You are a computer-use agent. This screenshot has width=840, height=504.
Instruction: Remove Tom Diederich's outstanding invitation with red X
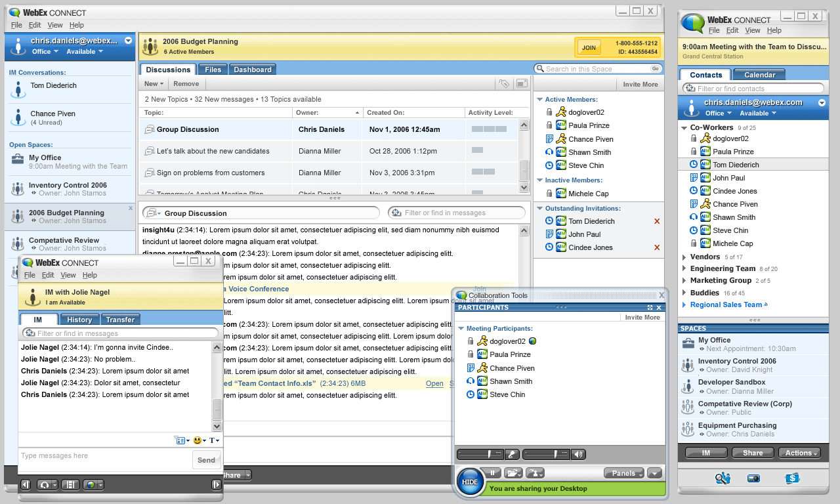(x=657, y=221)
